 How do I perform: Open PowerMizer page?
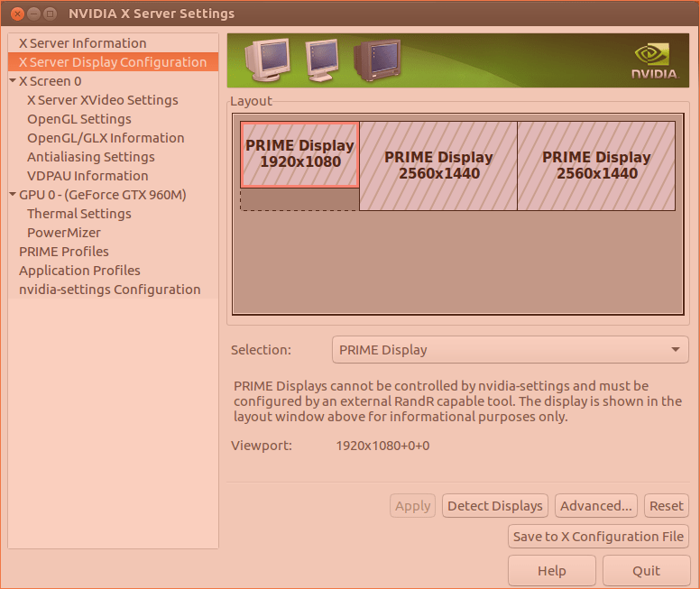[64, 233]
